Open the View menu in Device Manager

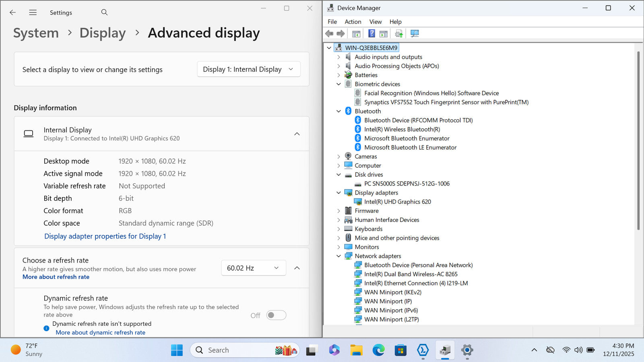(375, 22)
